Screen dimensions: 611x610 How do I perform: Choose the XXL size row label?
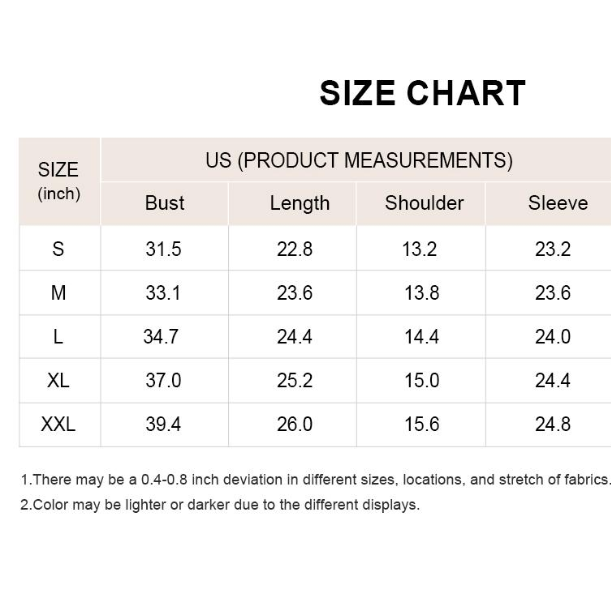pos(58,425)
